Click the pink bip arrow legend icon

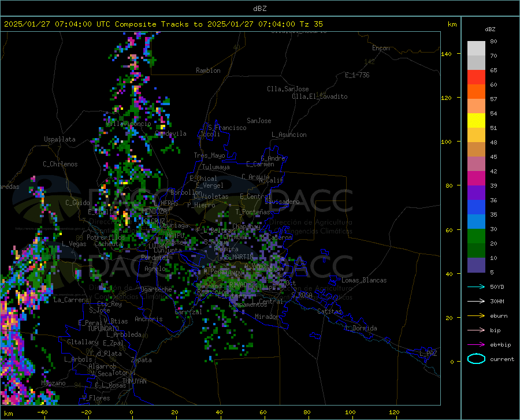click(x=476, y=330)
